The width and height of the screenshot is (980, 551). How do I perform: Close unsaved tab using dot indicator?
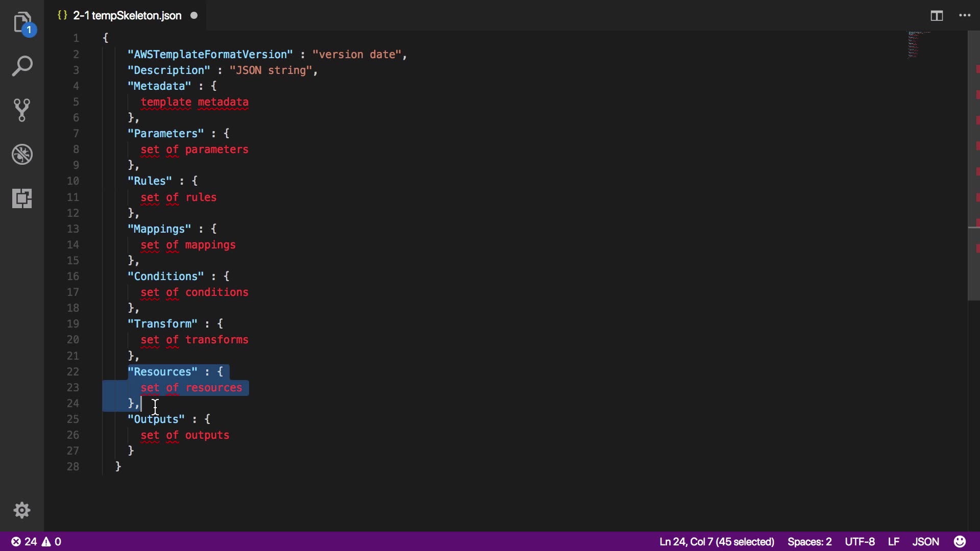(x=194, y=16)
